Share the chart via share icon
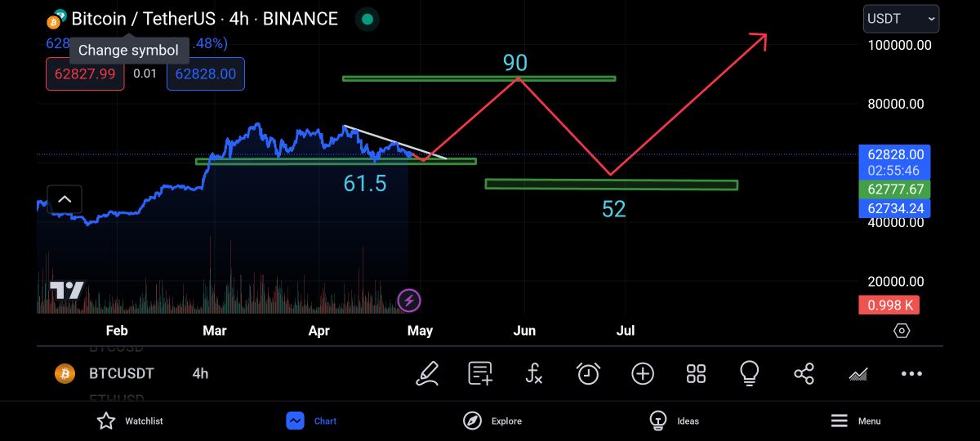 [x=804, y=374]
